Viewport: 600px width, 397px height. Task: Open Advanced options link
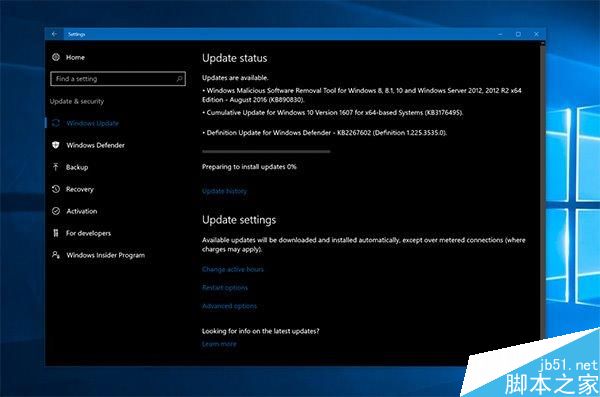(x=229, y=306)
